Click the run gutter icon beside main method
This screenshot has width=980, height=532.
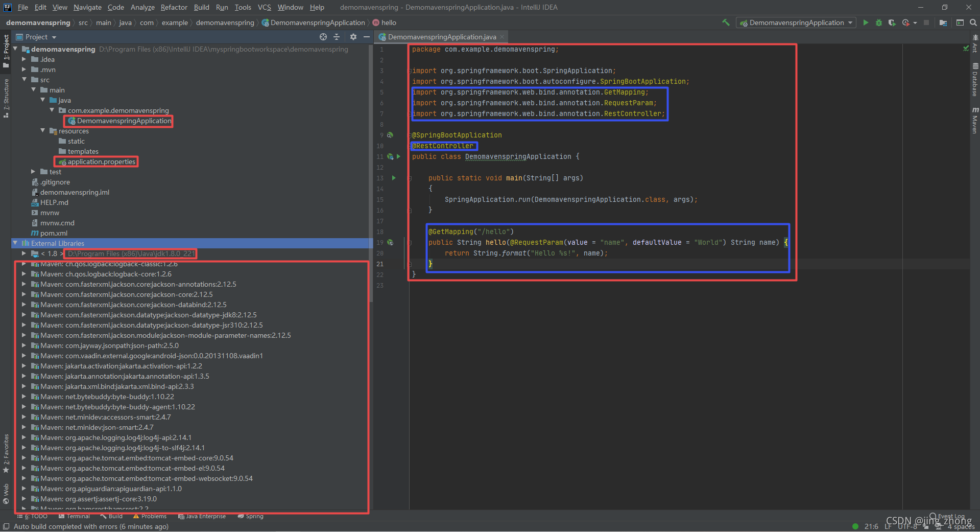(394, 178)
